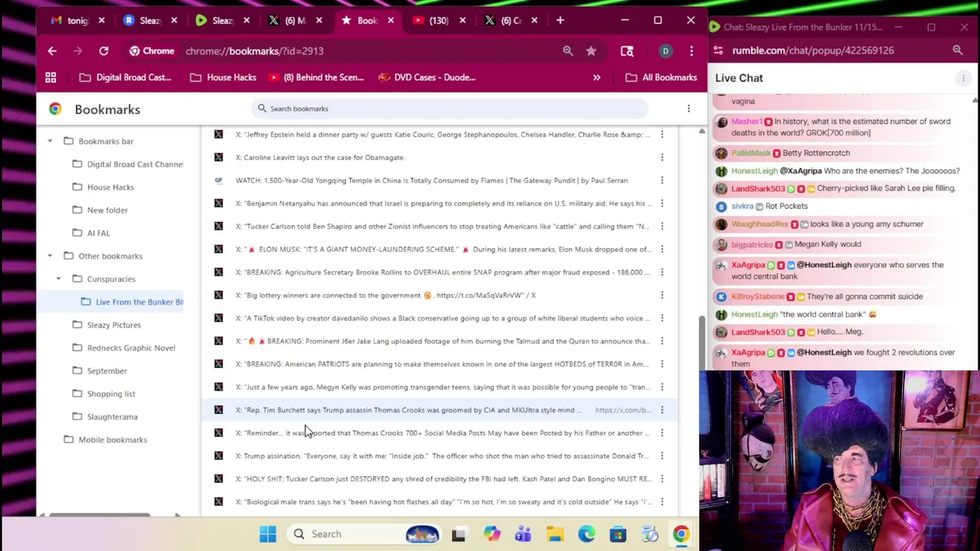
Task: Reload the bookmarks page
Action: pos(103,51)
